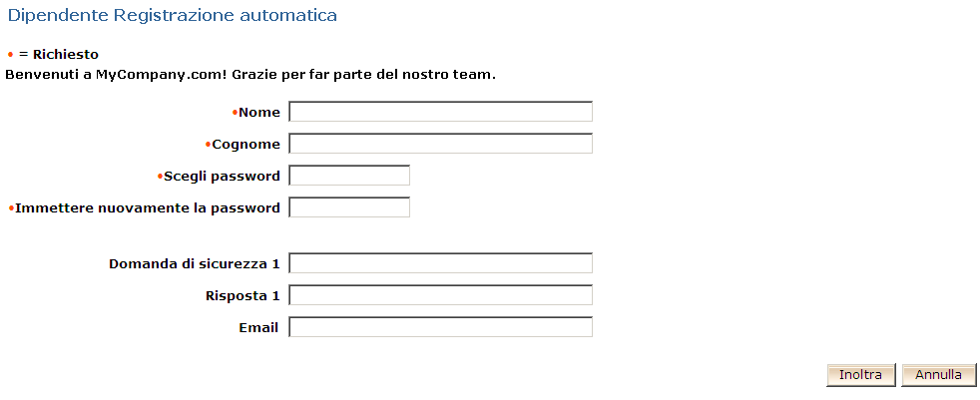The height and width of the screenshot is (400, 980).
Task: Click the Email label text
Action: coord(258,328)
